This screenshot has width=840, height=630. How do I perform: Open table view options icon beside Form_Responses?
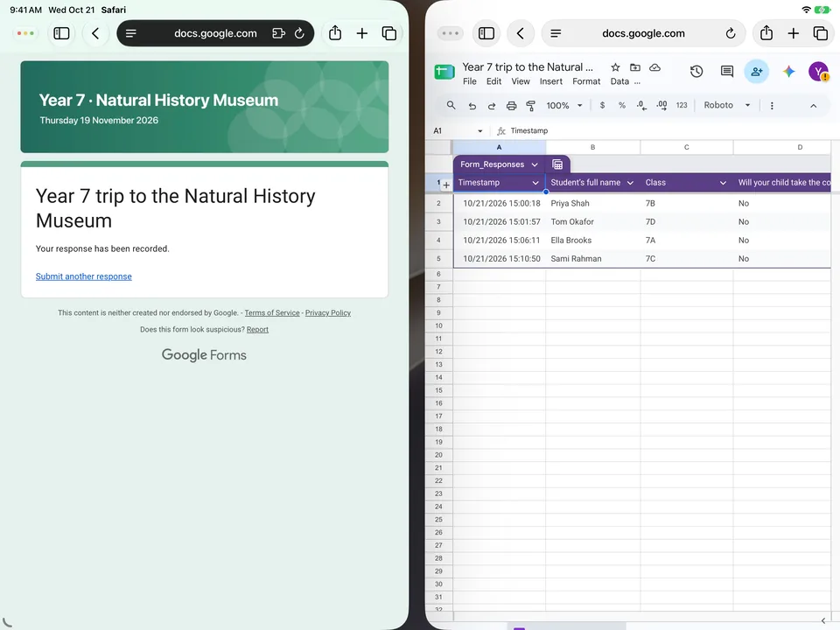click(x=557, y=164)
